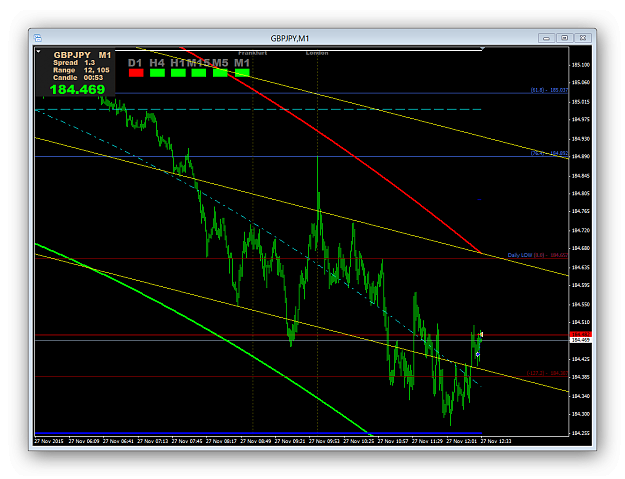The height and width of the screenshot is (479, 625).
Task: Select the (-127.2) - 184.387 Fibonacci label
Action: [547, 373]
